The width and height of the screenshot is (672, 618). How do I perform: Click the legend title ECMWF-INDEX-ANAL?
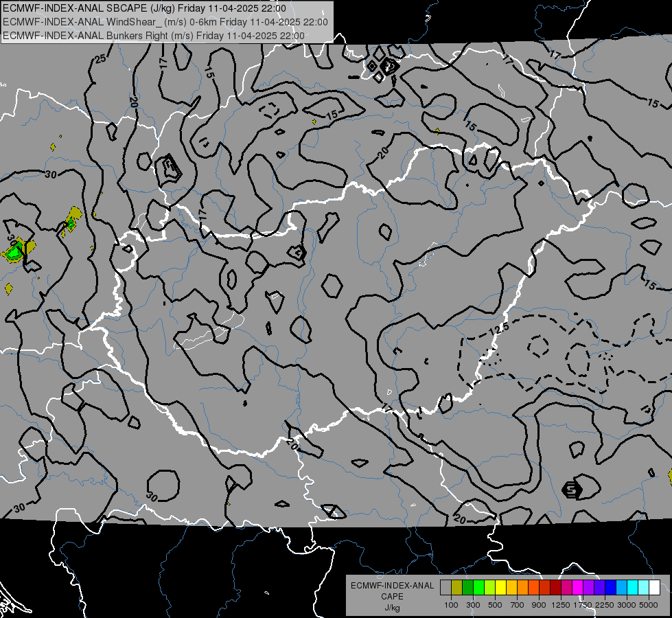(392, 586)
